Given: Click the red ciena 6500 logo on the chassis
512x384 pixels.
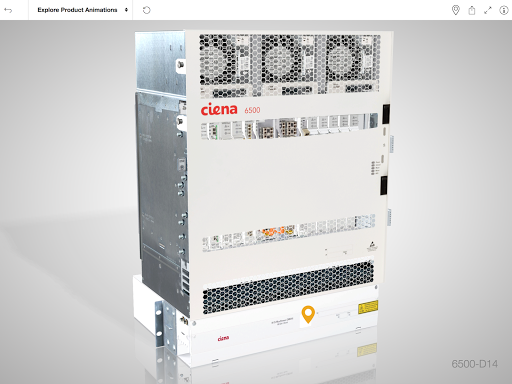Looking at the screenshot, I should 230,109.
